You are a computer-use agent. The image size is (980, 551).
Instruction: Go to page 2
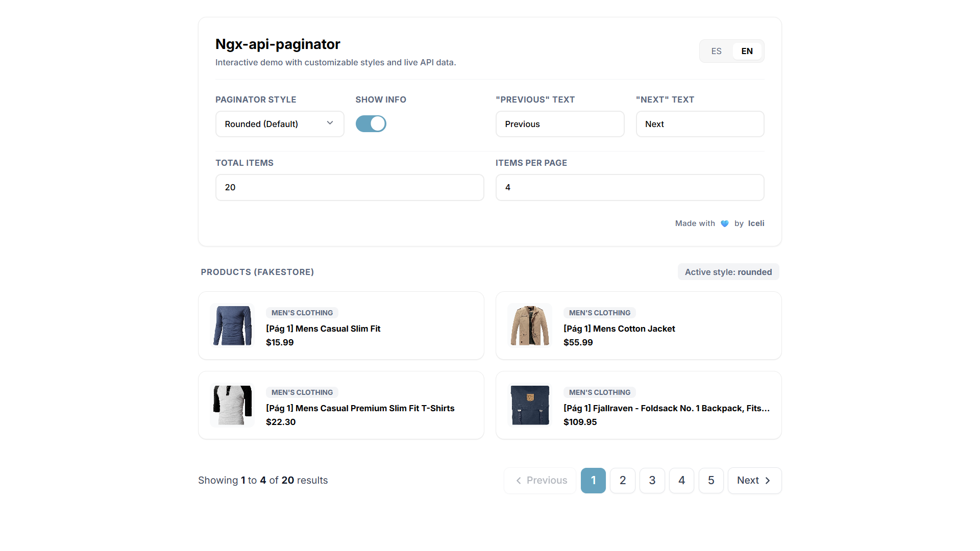(623, 481)
